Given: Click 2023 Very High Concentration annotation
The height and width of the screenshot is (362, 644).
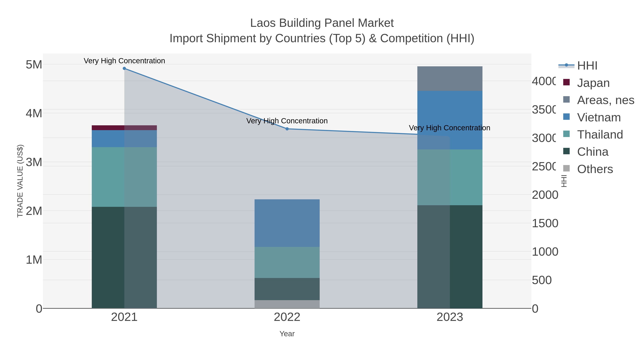Looking at the screenshot, I should click(450, 128).
